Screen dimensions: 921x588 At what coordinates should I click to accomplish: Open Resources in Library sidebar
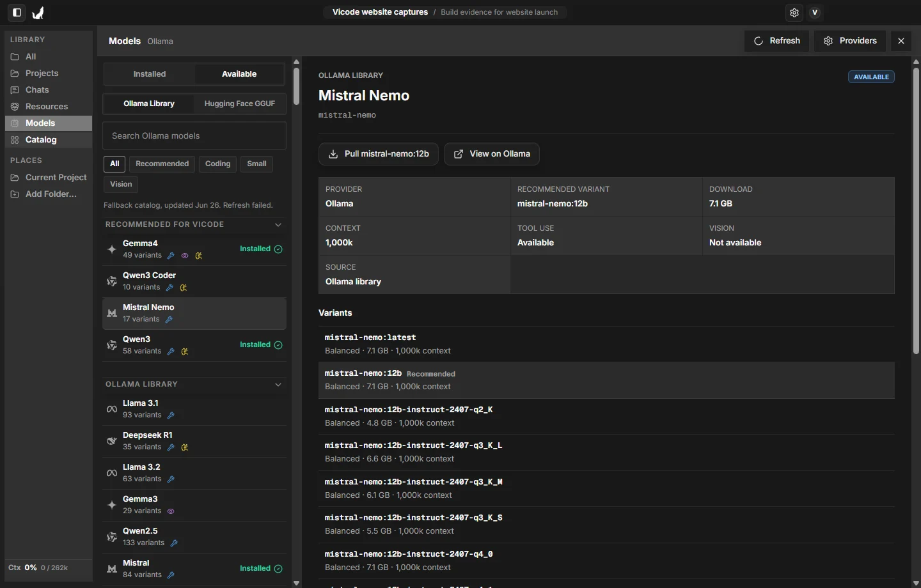[x=49, y=107]
